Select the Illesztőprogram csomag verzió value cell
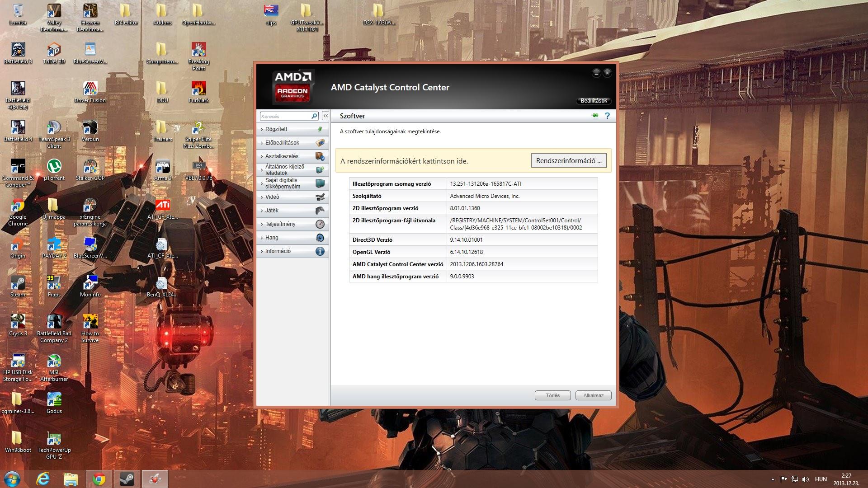Screen dimensions: 868x488 click(x=522, y=184)
